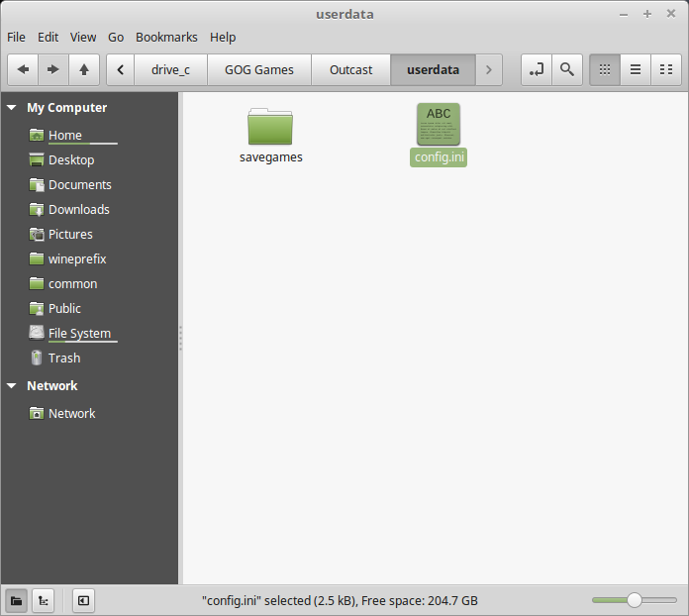
Task: Switch to list view
Action: pos(636,69)
